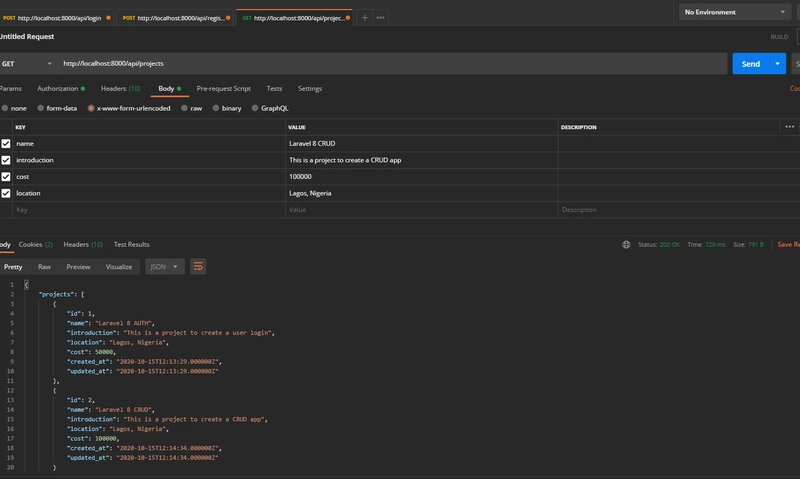Select the GET api/projects request tab
800x479 pixels.
[x=295, y=18]
